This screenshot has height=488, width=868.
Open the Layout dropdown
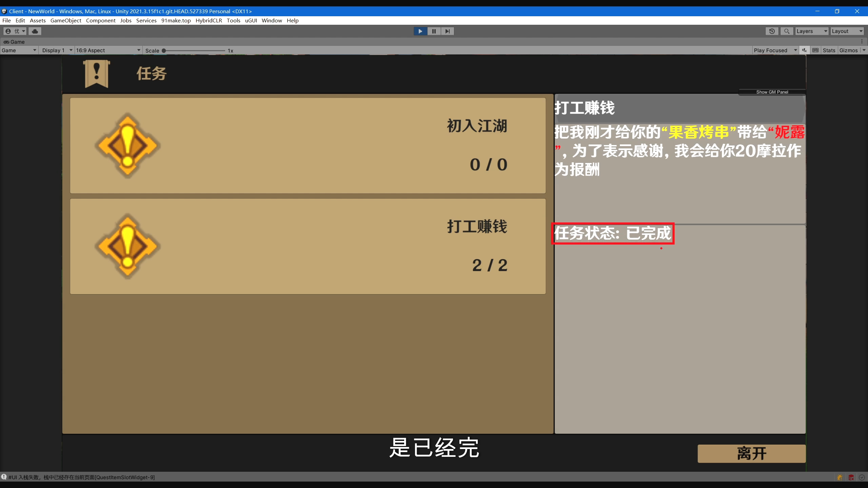[x=847, y=31]
